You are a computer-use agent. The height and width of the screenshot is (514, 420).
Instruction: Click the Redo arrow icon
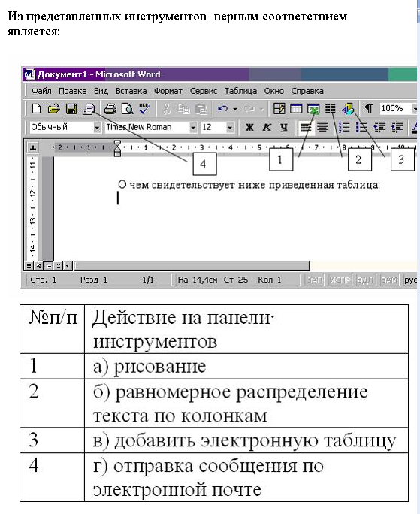[250, 108]
